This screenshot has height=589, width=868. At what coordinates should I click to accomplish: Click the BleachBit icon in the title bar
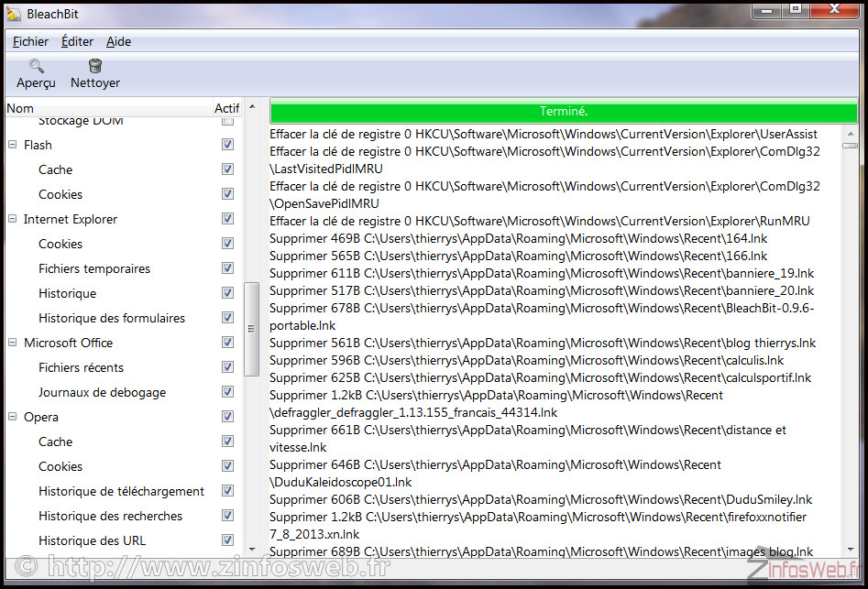pyautogui.click(x=12, y=13)
